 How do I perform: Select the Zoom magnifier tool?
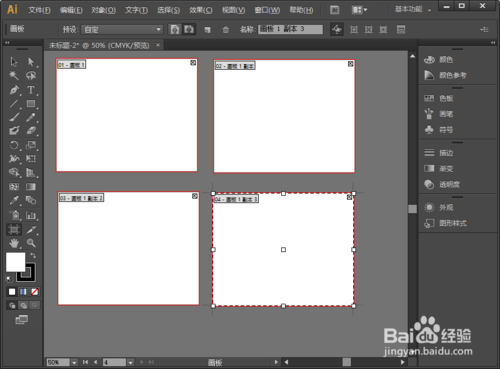click(x=31, y=243)
